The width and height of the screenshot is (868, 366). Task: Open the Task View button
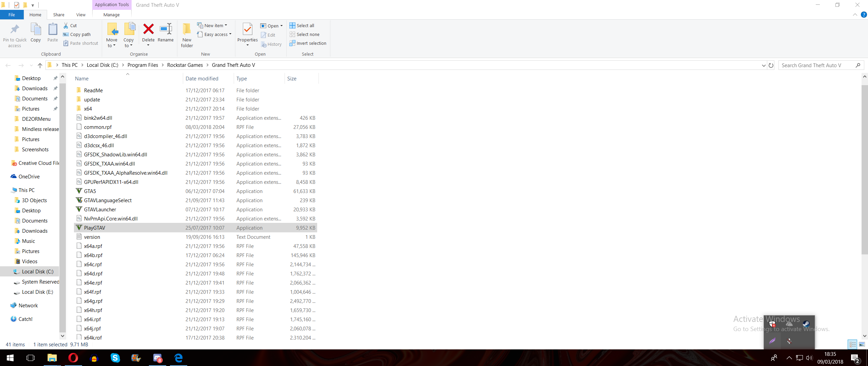[x=31, y=358]
